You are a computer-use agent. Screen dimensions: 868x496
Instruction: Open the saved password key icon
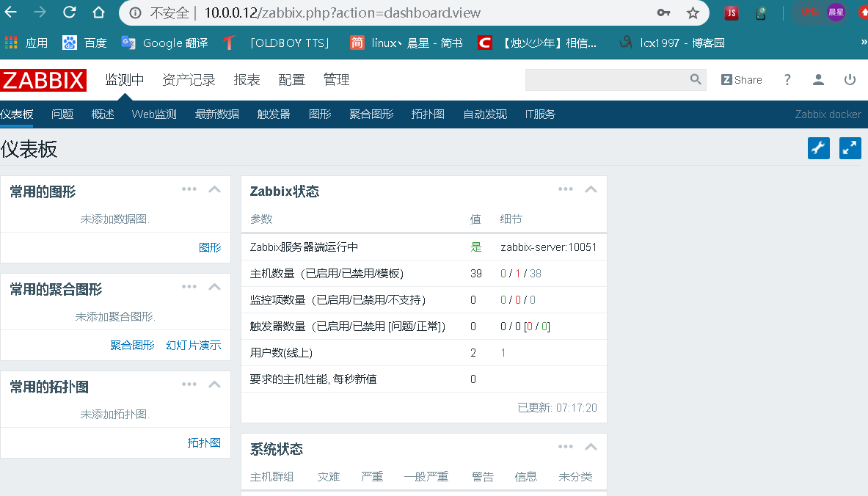coord(664,12)
